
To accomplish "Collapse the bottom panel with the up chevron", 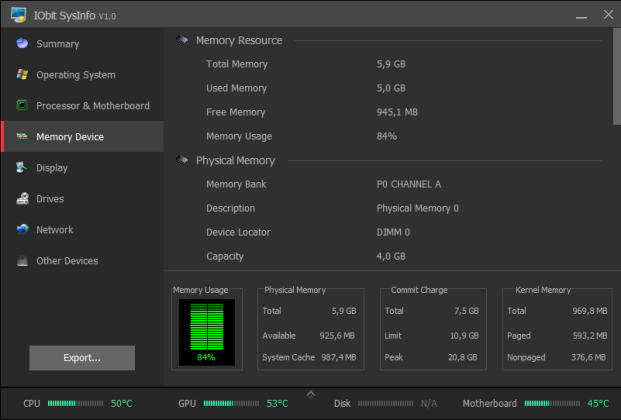I will [311, 394].
